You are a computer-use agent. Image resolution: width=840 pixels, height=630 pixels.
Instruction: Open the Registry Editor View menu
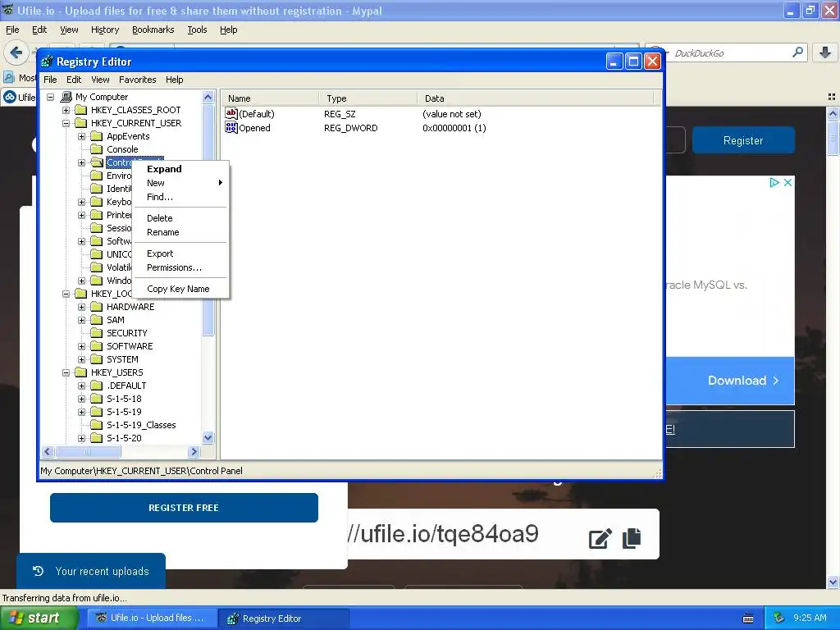click(x=100, y=80)
